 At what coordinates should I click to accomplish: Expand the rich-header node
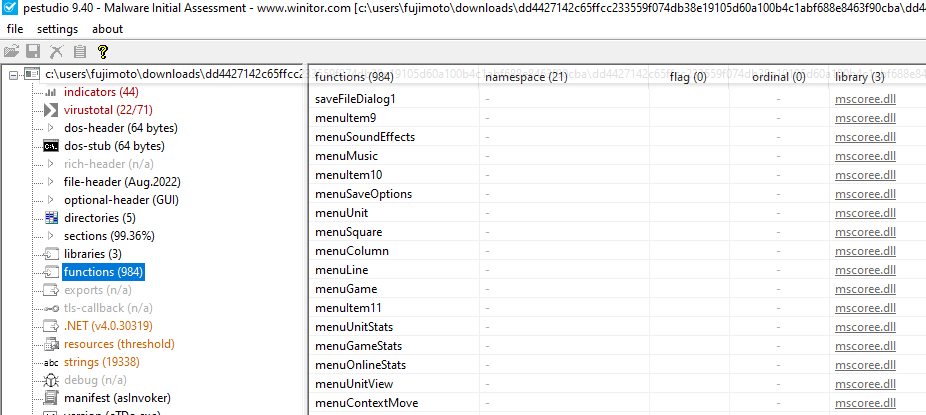coord(51,164)
